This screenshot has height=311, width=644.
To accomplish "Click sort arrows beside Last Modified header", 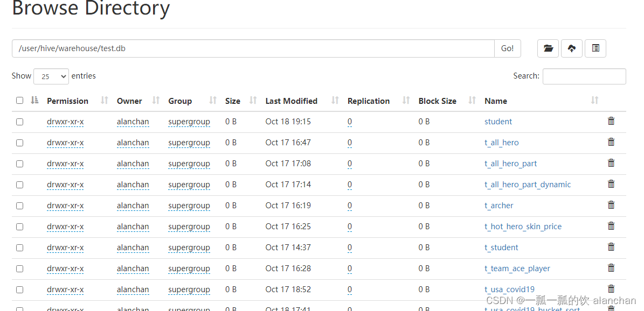I will pyautogui.click(x=335, y=100).
